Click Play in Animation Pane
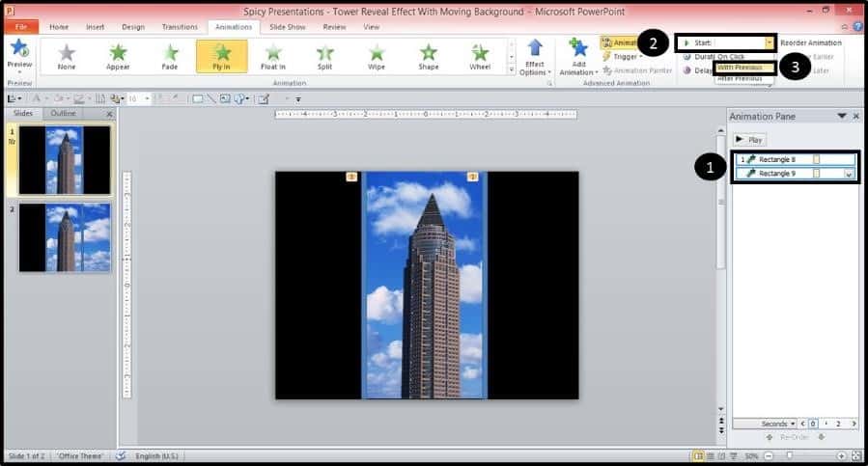 pos(749,140)
